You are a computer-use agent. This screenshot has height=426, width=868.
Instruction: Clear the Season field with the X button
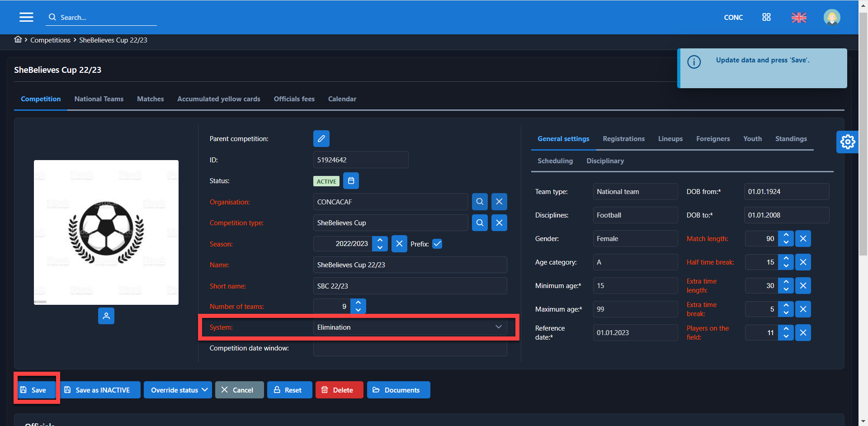pos(399,244)
